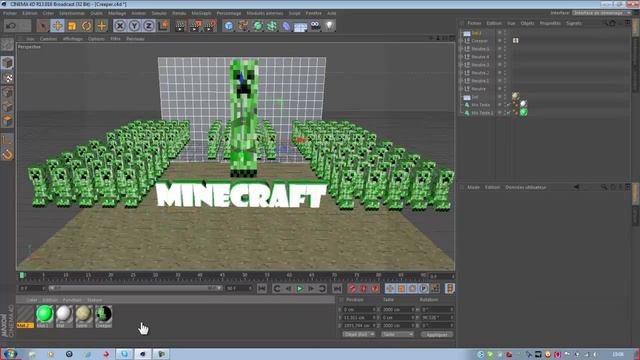Viewport: 640px width, 360px height.
Task: Open the viewport Caméras menu
Action: (x=48, y=39)
